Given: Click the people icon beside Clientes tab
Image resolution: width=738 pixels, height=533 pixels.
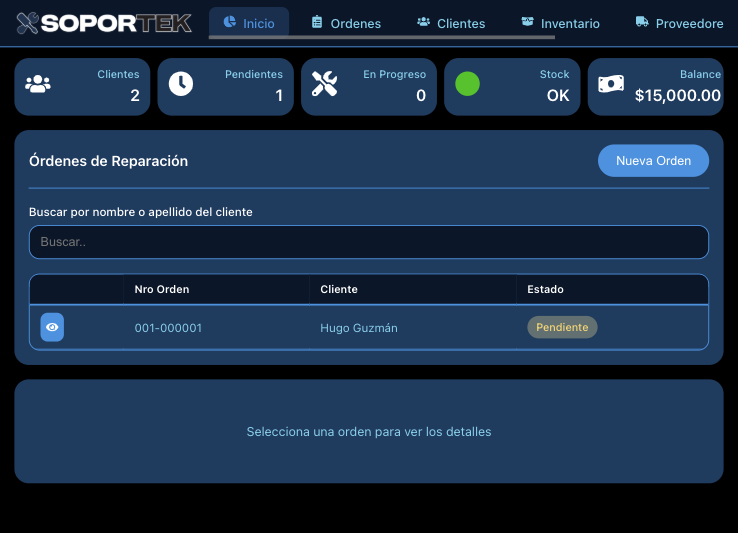Looking at the screenshot, I should [424, 22].
